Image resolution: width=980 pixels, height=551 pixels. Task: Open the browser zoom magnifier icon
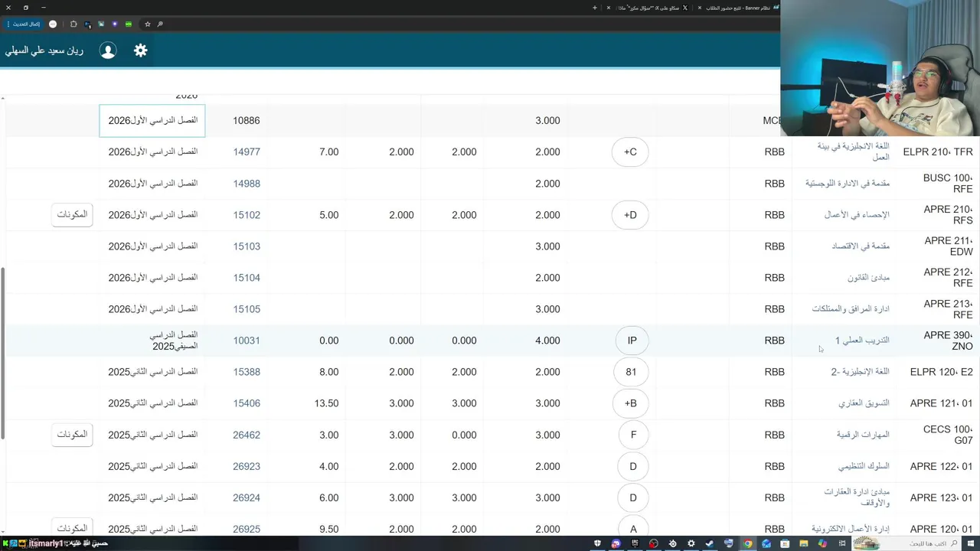[160, 24]
